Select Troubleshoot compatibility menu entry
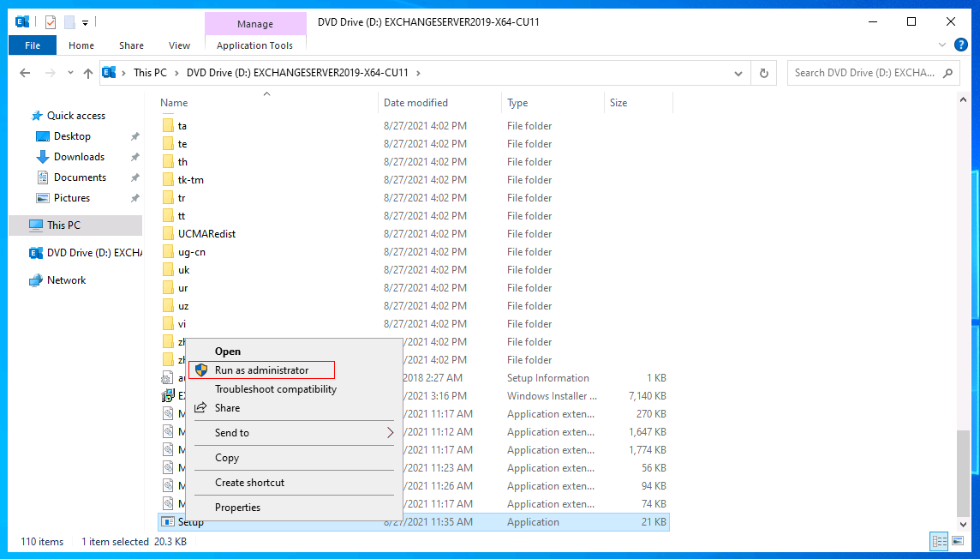Screen dimensions: 980x559 [276, 389]
